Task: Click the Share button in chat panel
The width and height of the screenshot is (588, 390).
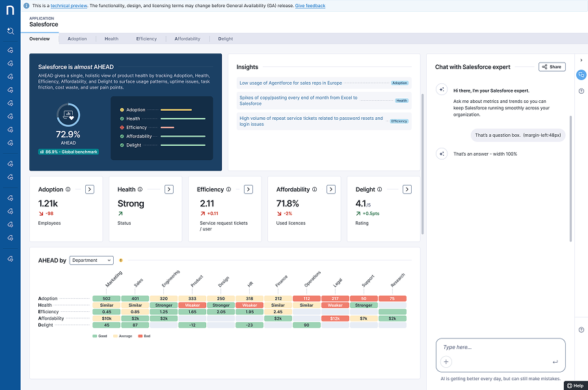Action: tap(552, 67)
